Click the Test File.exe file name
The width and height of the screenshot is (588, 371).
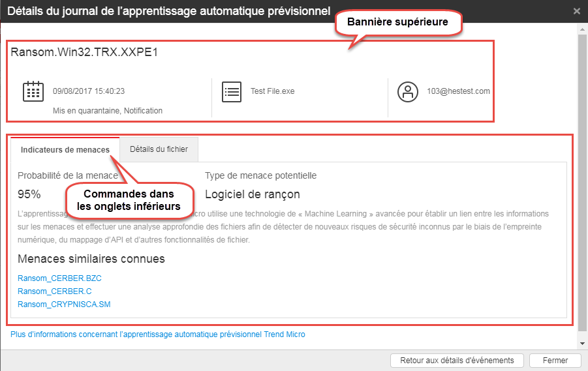pos(272,91)
